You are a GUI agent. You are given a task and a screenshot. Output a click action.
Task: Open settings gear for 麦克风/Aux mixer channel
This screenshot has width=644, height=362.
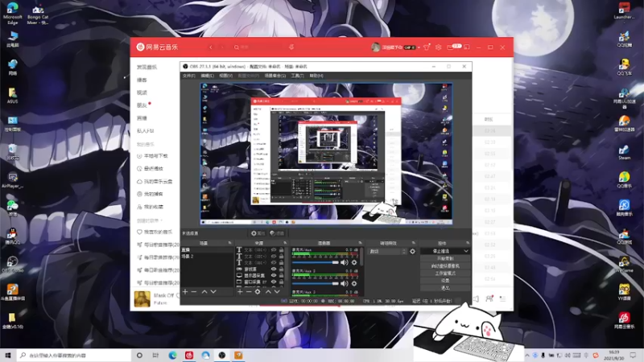[x=354, y=262]
